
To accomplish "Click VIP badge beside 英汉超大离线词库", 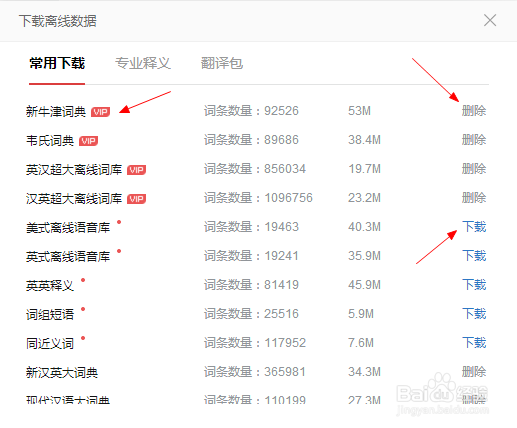I will coord(136,170).
